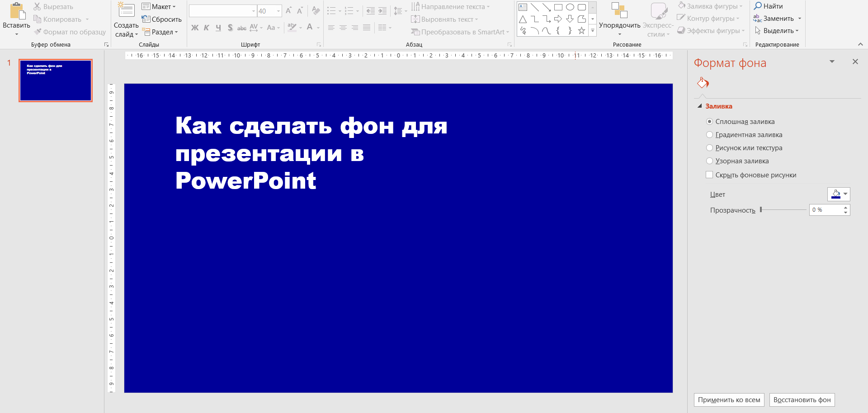Click Найти to search the presentation
The width and height of the screenshot is (868, 413).
[769, 6]
